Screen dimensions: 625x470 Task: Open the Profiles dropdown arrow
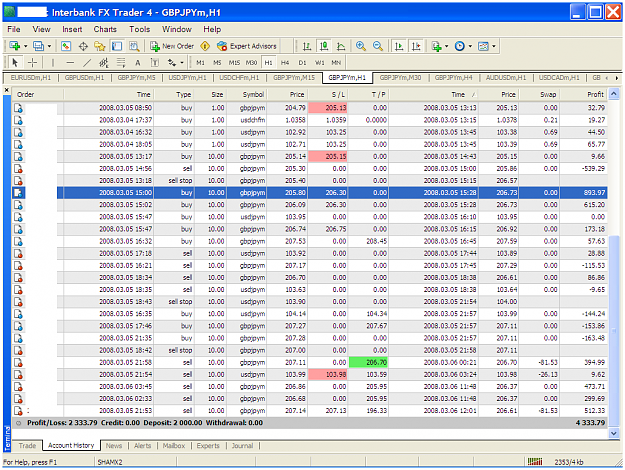(x=49, y=46)
